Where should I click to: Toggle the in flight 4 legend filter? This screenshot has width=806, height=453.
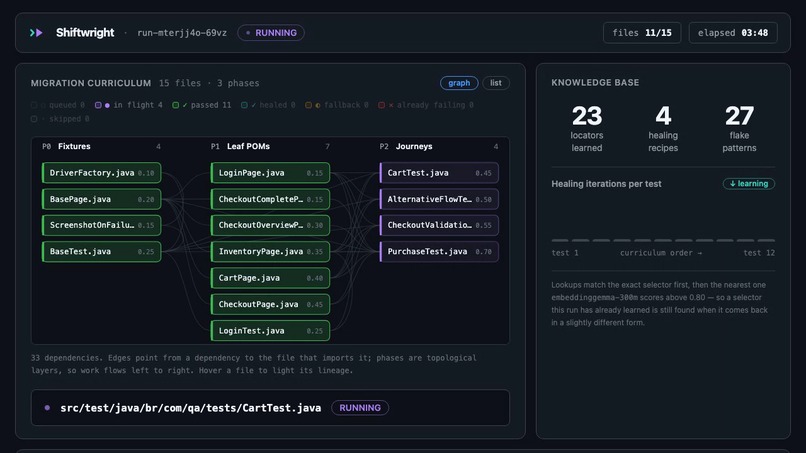click(129, 105)
